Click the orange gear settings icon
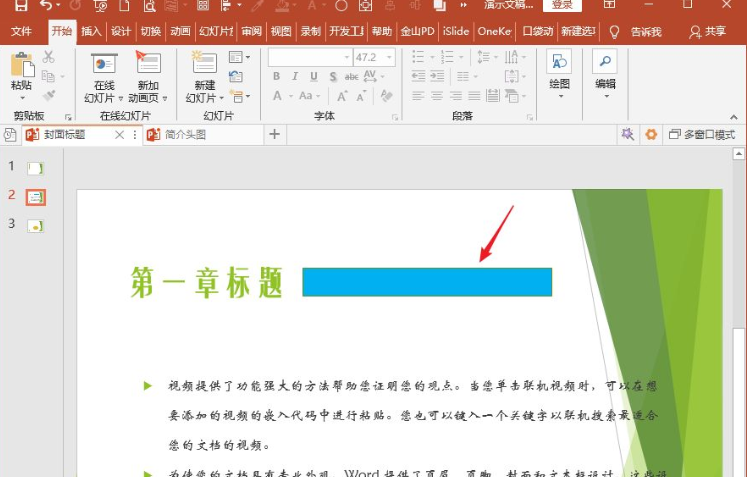Image resolution: width=747 pixels, height=477 pixels. (x=651, y=134)
